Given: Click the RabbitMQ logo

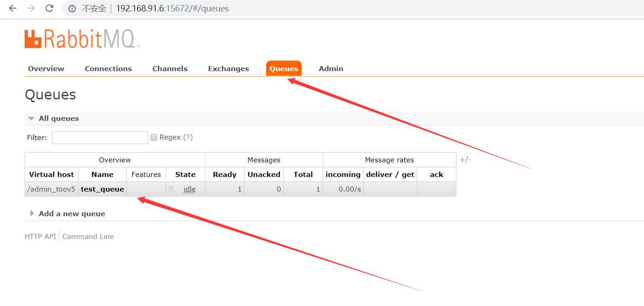Looking at the screenshot, I should [x=82, y=39].
